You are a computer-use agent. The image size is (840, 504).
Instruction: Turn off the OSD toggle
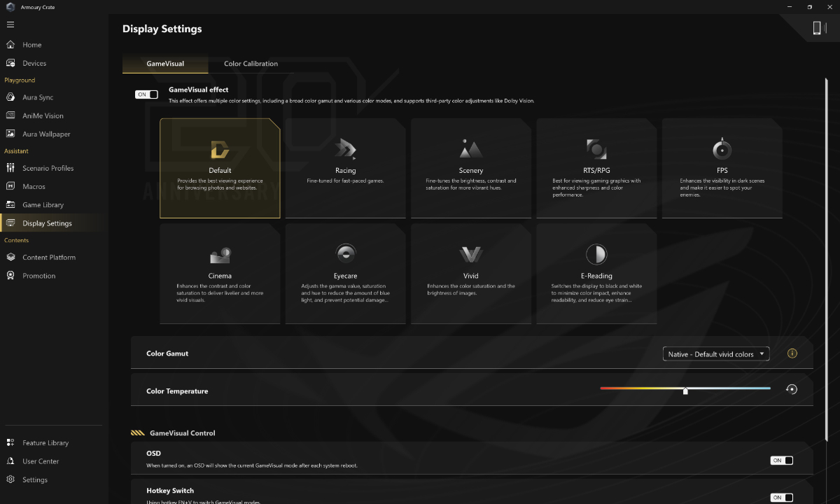click(x=782, y=461)
